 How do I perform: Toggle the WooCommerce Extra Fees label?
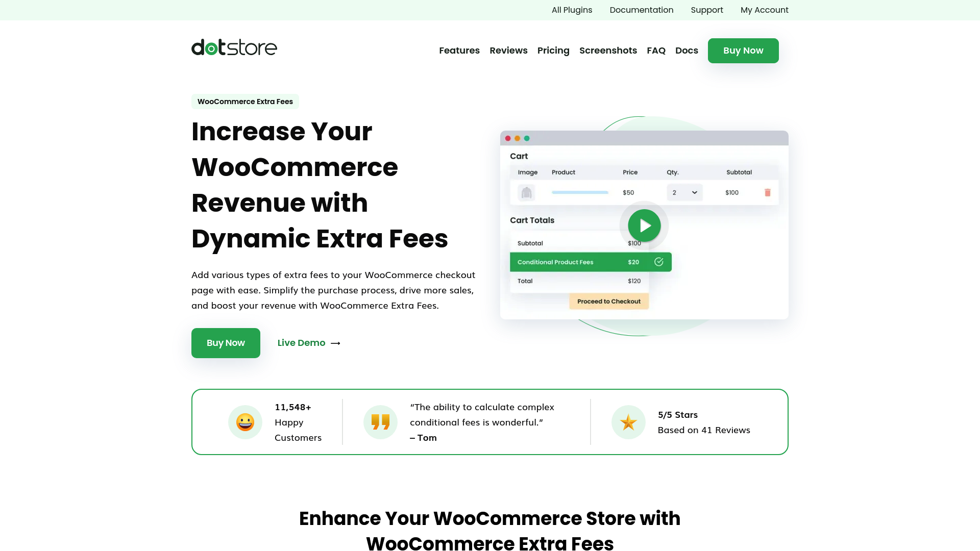click(245, 102)
